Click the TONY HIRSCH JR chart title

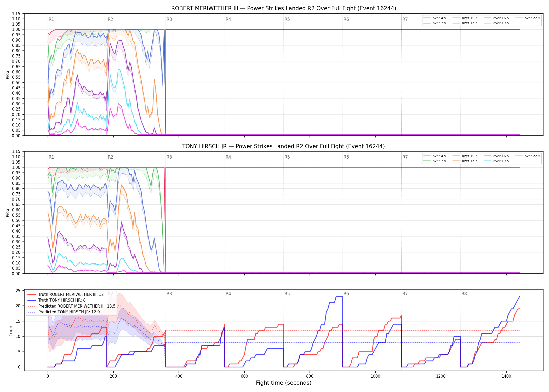(284, 146)
